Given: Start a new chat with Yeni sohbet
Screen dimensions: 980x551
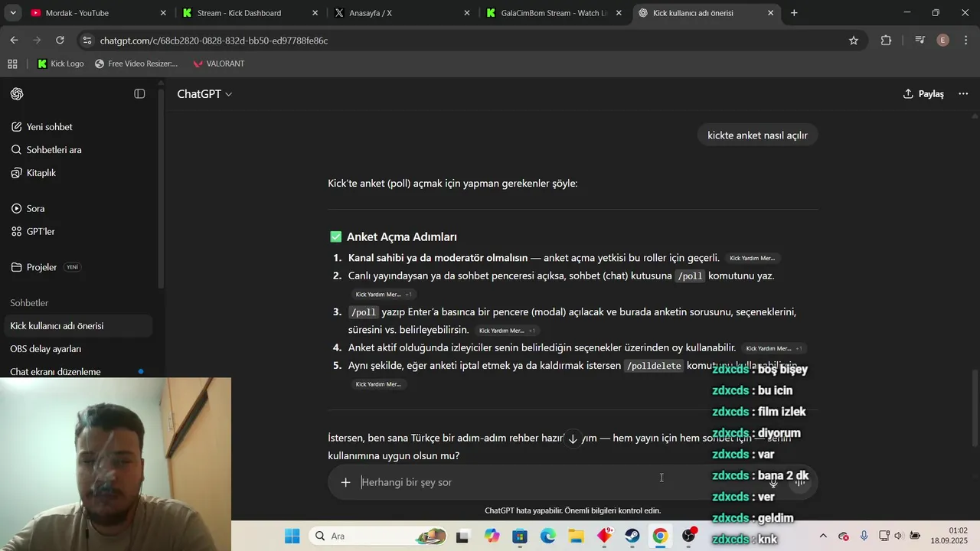Looking at the screenshot, I should 50,127.
